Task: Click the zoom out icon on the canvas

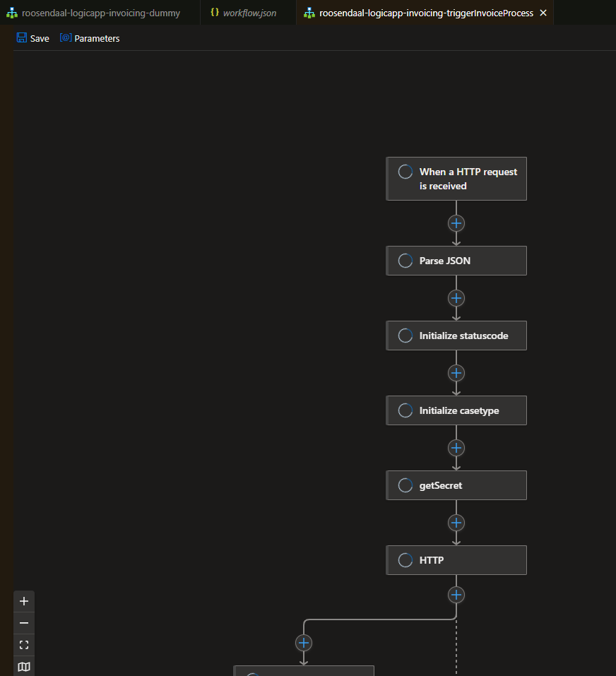Action: point(23,623)
